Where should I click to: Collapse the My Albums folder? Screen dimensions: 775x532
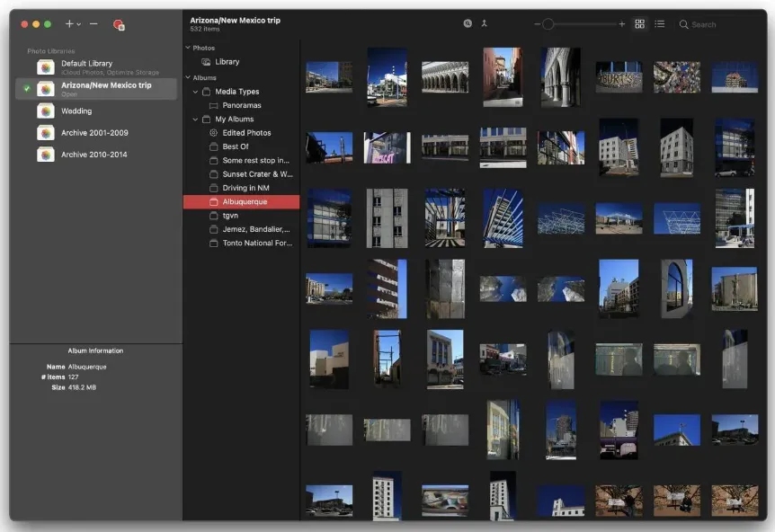tap(195, 120)
